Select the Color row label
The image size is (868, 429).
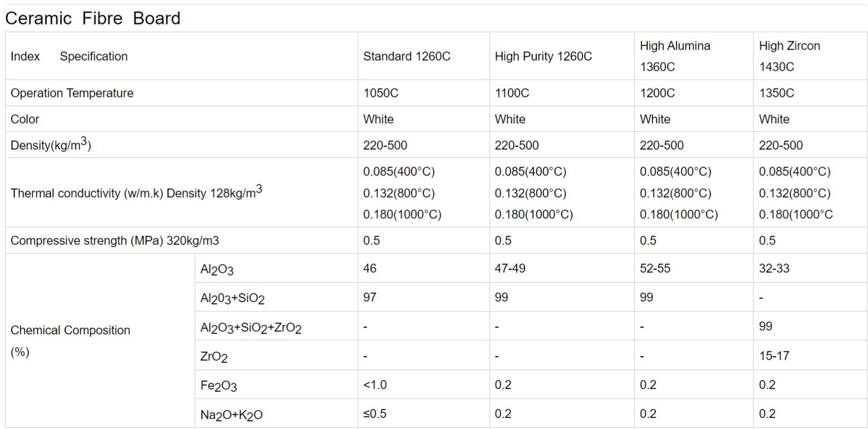click(25, 119)
